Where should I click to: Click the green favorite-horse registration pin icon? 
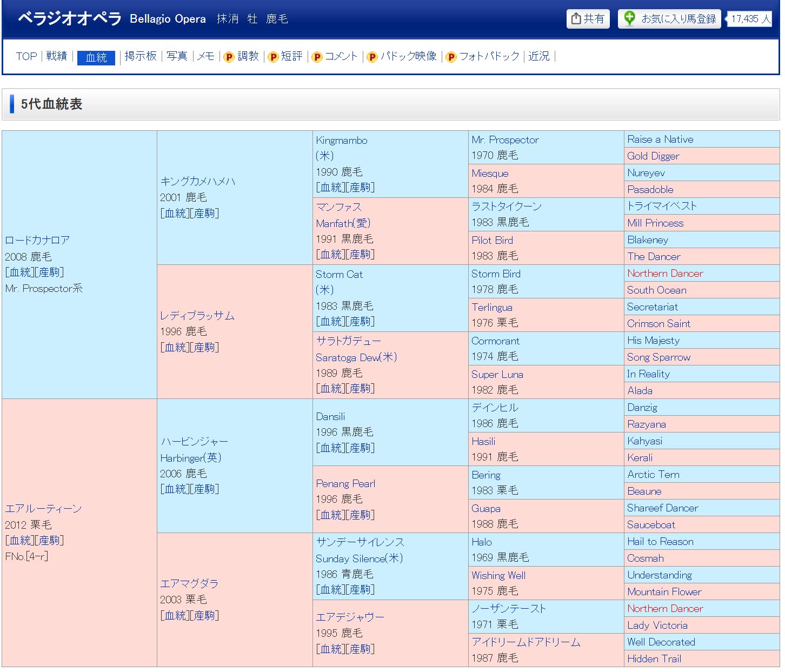click(629, 19)
